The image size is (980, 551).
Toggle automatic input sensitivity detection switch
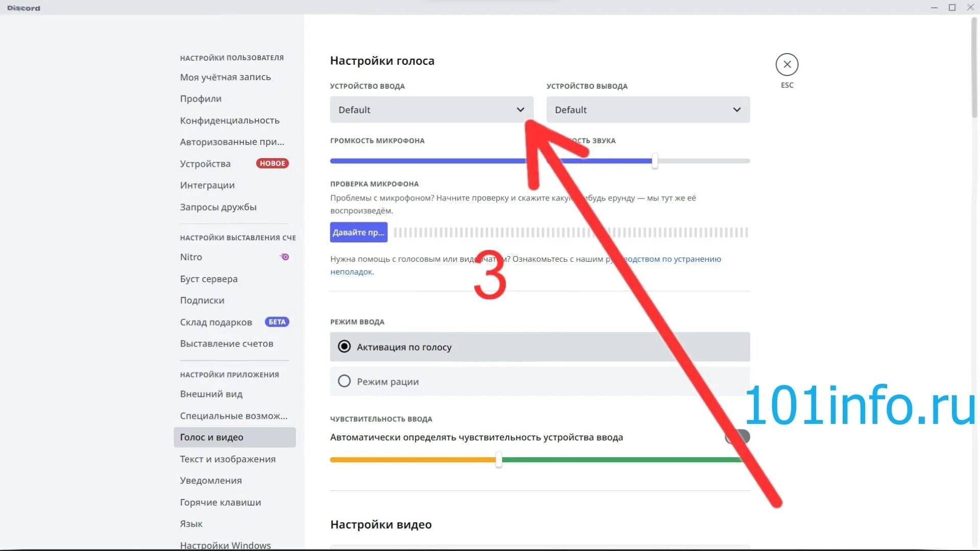tap(737, 437)
